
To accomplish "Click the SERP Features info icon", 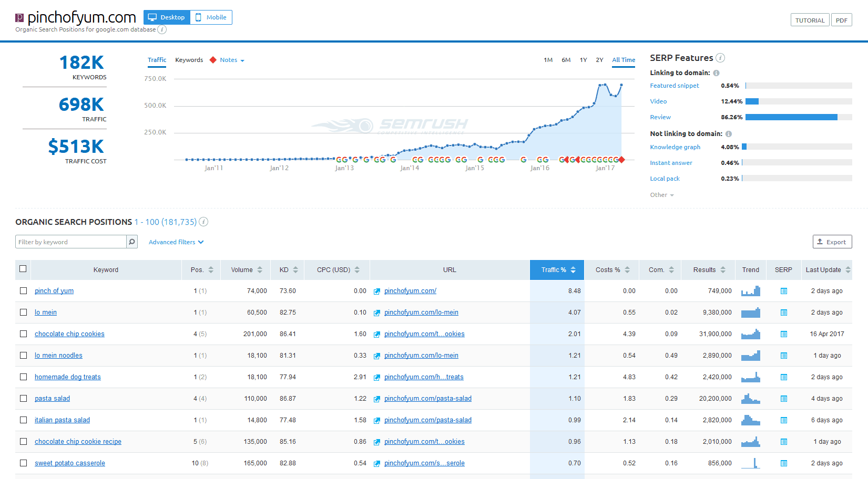I will click(720, 58).
